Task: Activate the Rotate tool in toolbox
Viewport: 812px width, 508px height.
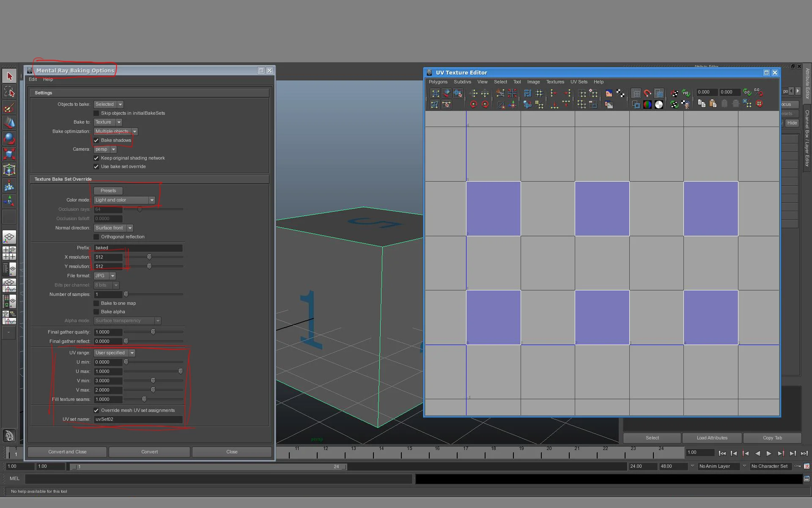Action: 9,138
